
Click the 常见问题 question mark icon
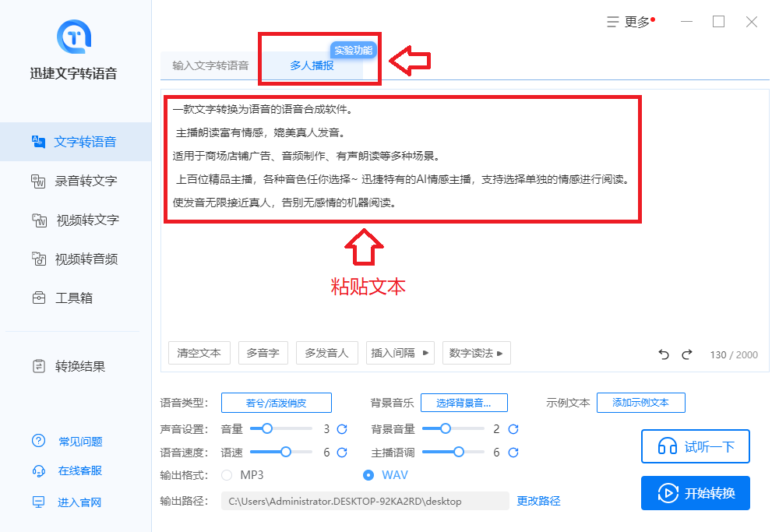click(38, 441)
